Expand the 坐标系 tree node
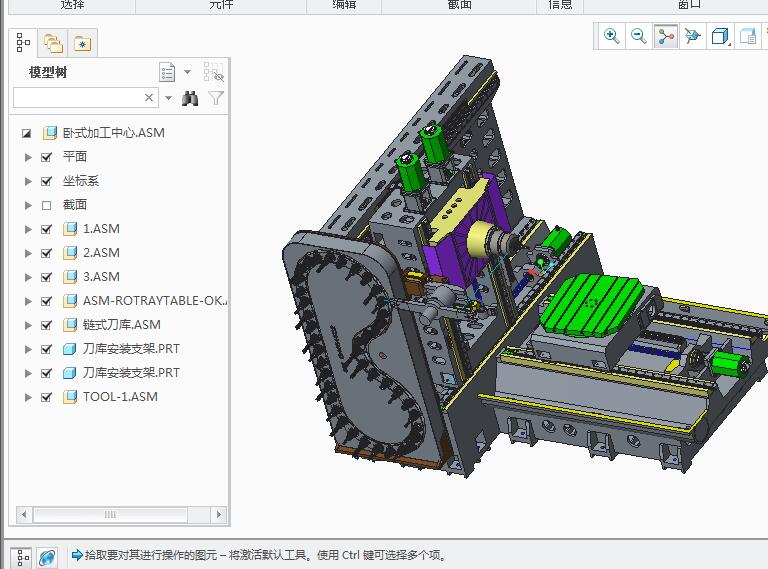 [28, 181]
